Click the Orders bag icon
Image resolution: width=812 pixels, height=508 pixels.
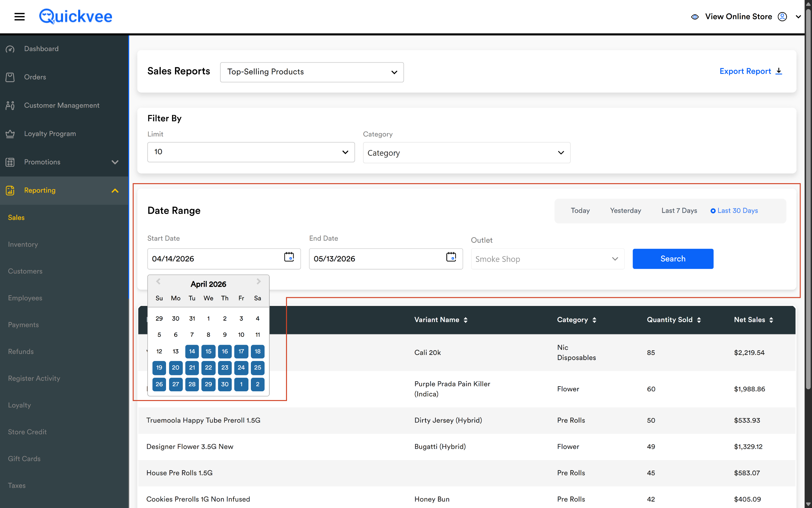pos(10,77)
